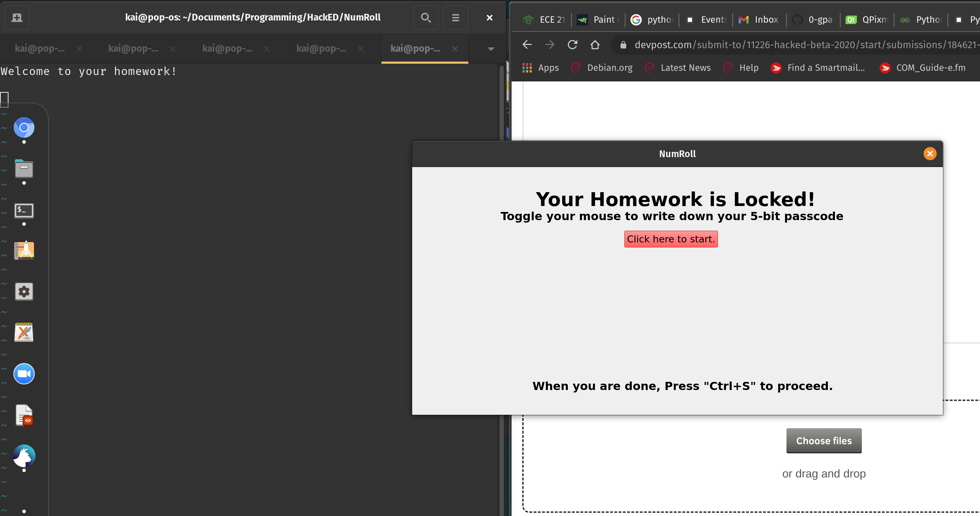Image resolution: width=980 pixels, height=516 pixels.
Task: Close the NumRoll dialog window
Action: 930,154
